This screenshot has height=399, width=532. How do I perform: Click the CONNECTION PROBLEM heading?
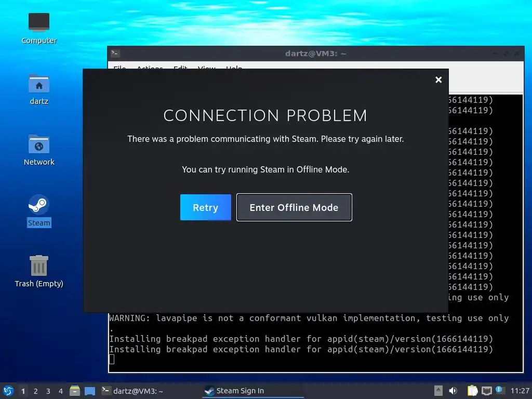265,115
